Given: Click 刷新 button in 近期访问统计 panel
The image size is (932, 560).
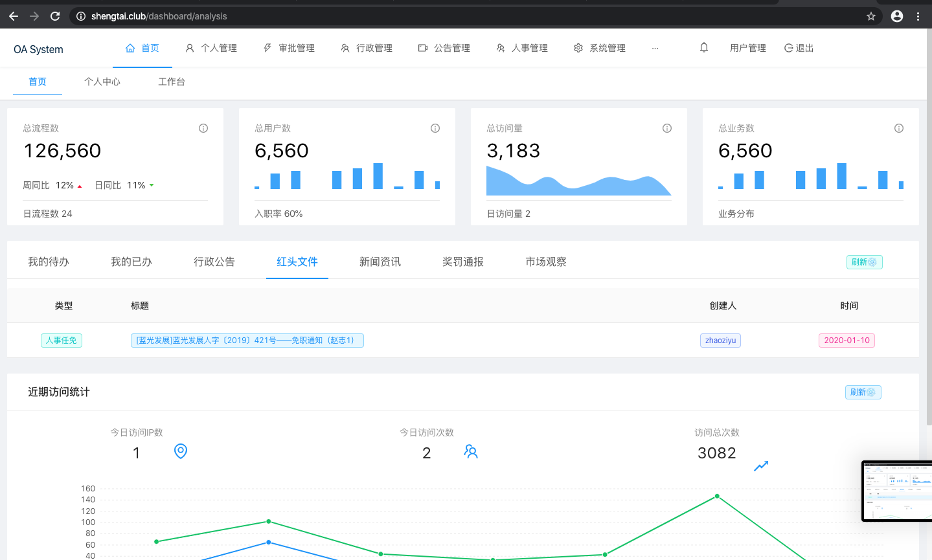Looking at the screenshot, I should coord(863,392).
